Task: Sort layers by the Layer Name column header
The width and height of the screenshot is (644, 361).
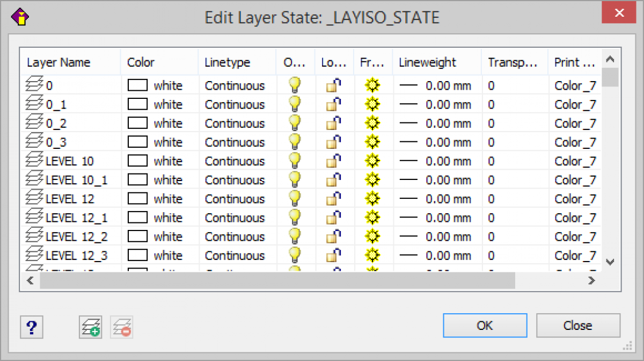Action: tap(58, 62)
